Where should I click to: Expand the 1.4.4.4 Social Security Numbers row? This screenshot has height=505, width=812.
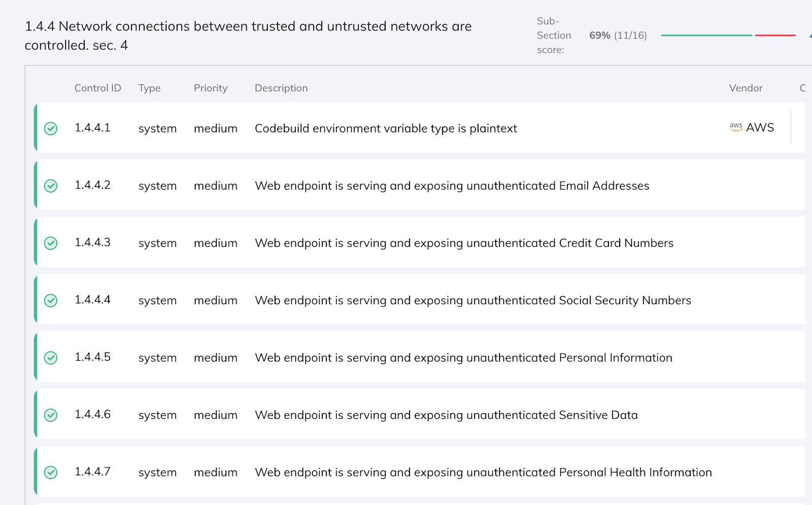[472, 300]
